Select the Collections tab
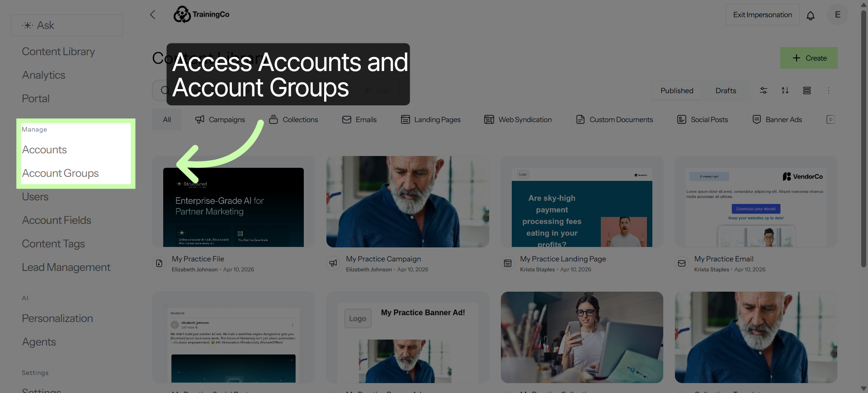The image size is (868, 393). click(294, 119)
